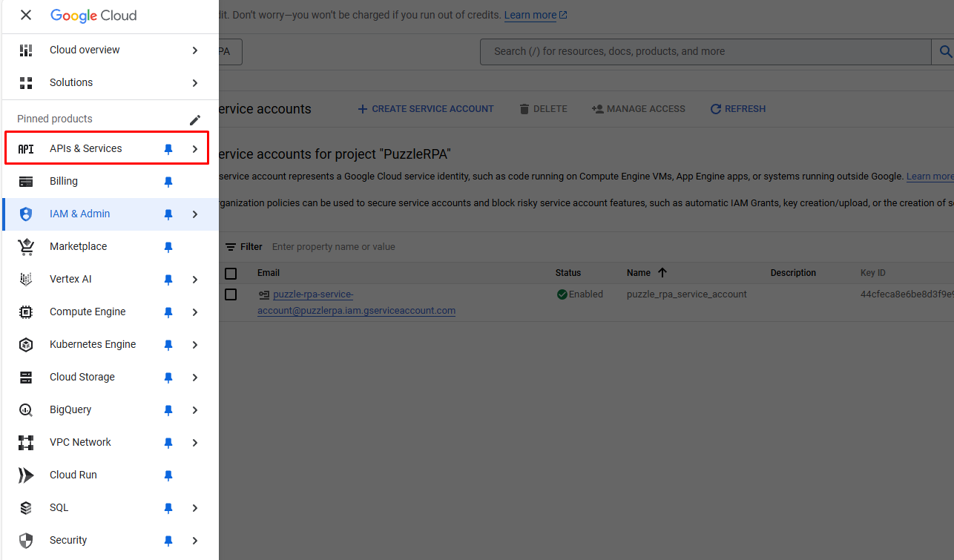Open Billing menu item
This screenshot has height=560, width=954.
click(111, 182)
